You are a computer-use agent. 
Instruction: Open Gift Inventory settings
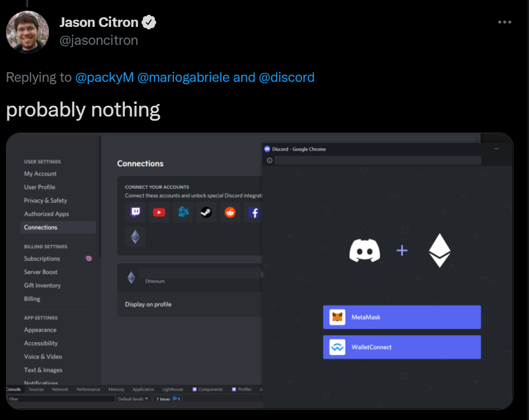point(42,286)
